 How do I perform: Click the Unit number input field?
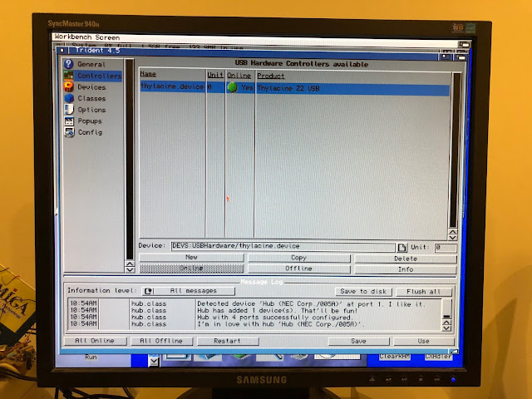[446, 248]
